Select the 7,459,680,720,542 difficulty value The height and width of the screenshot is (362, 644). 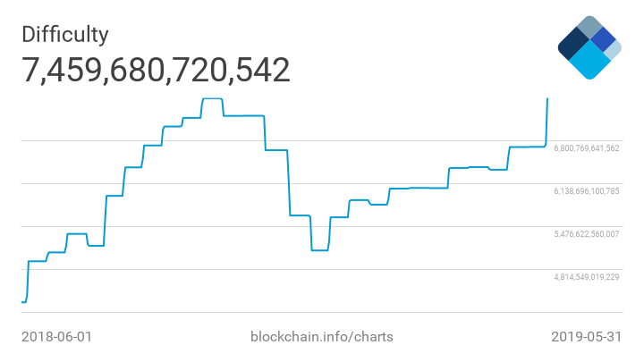point(156,70)
